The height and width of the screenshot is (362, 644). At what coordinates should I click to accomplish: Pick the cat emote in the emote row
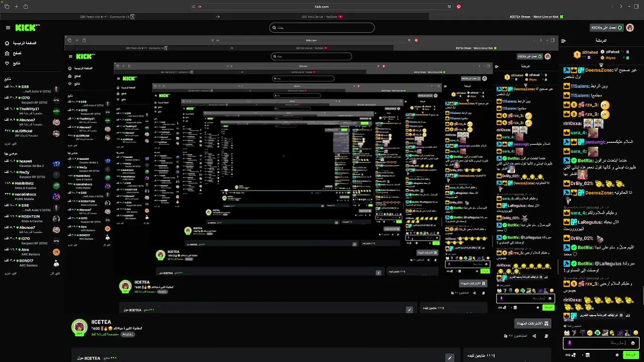tap(567, 333)
